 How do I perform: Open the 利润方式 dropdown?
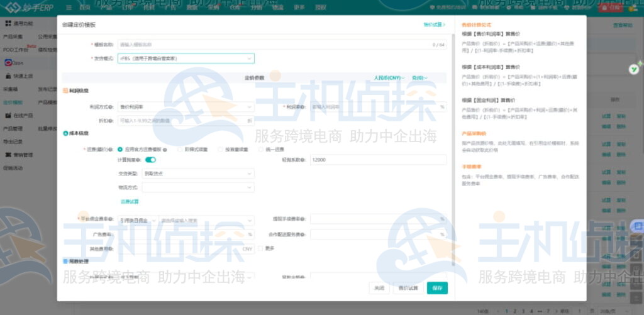(186, 107)
